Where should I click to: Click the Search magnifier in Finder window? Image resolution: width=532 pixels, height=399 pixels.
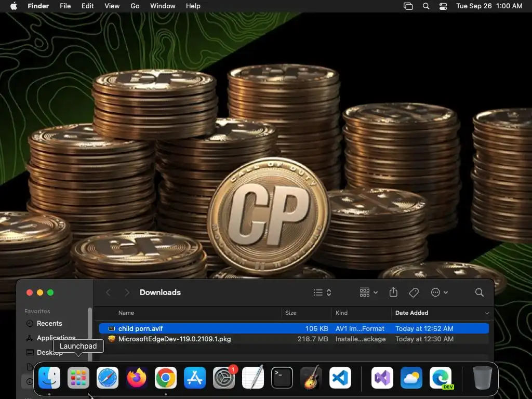(479, 292)
